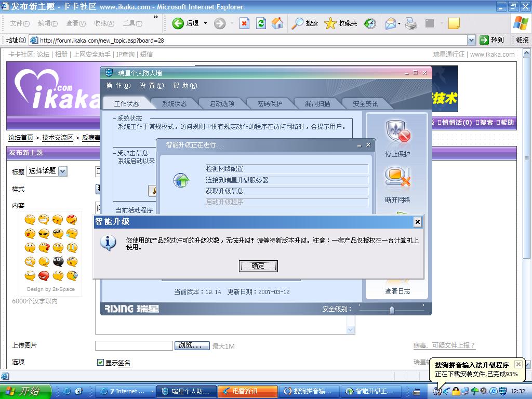Screen dimensions: 532x399
Task: Click the 转到 go arrow icon
Action: (x=484, y=40)
